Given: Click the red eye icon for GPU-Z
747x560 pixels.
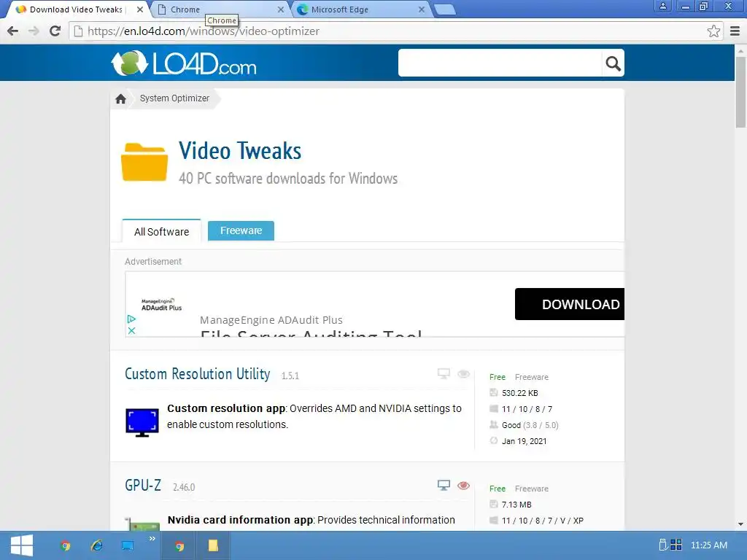Looking at the screenshot, I should click(x=463, y=485).
